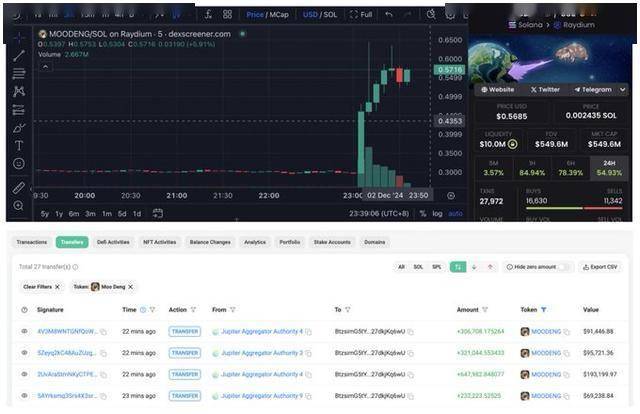Expand the chart with Full button
Screen dimensions: 640x414
pyautogui.click(x=361, y=15)
